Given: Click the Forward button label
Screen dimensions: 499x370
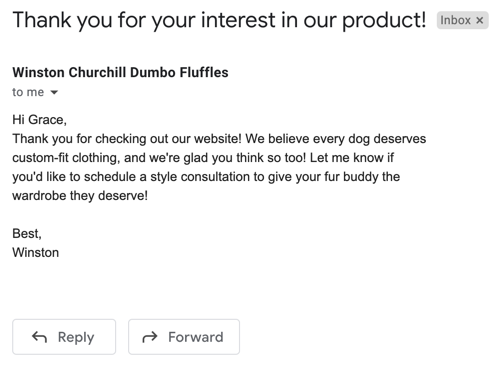Looking at the screenshot, I should pyautogui.click(x=196, y=337).
